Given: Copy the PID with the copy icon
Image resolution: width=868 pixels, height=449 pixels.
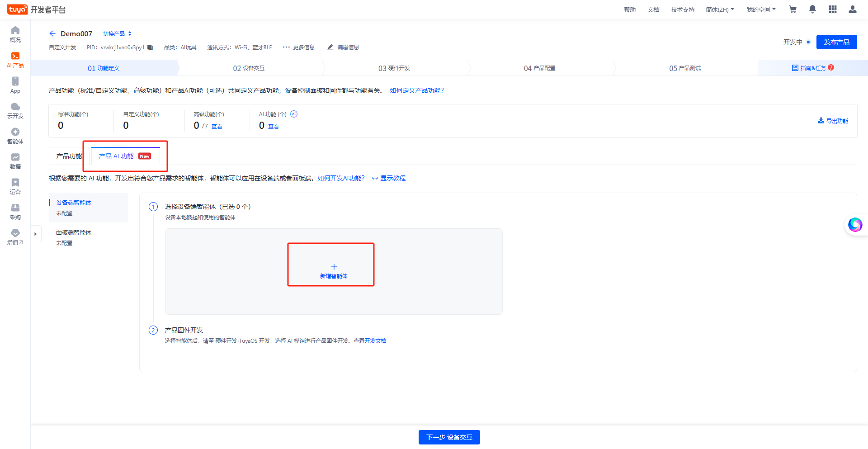Looking at the screenshot, I should 150,47.
